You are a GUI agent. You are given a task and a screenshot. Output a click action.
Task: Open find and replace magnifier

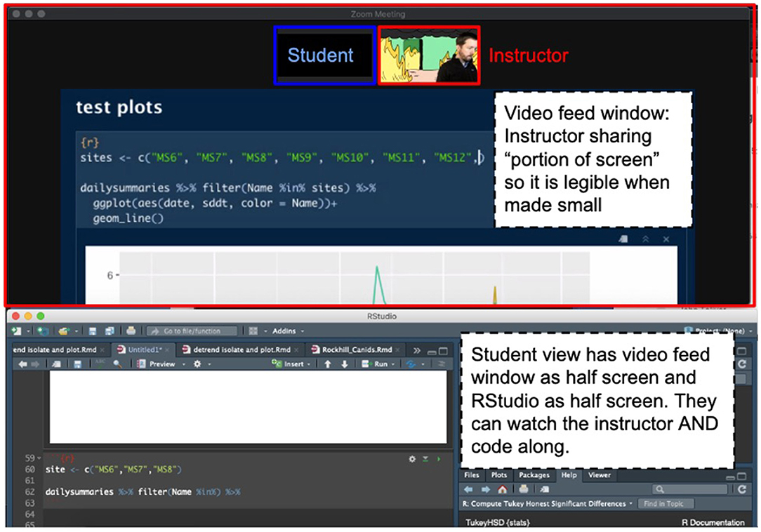tap(117, 364)
